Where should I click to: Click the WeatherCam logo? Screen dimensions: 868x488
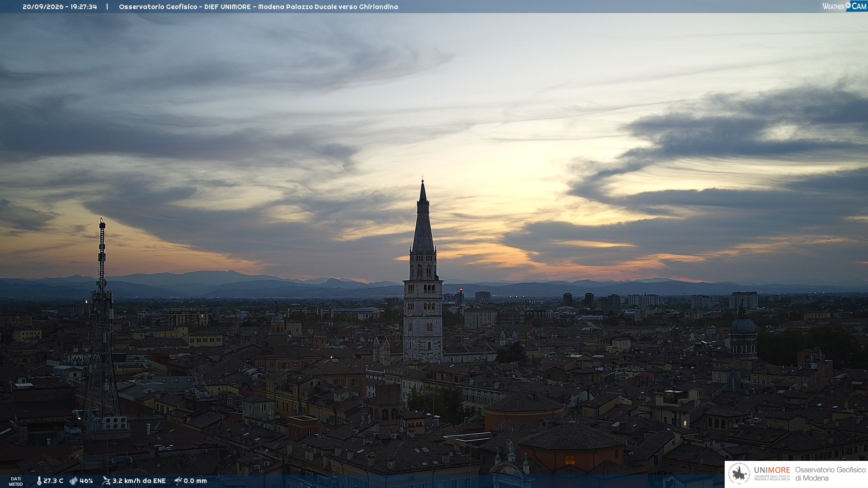(x=844, y=6)
